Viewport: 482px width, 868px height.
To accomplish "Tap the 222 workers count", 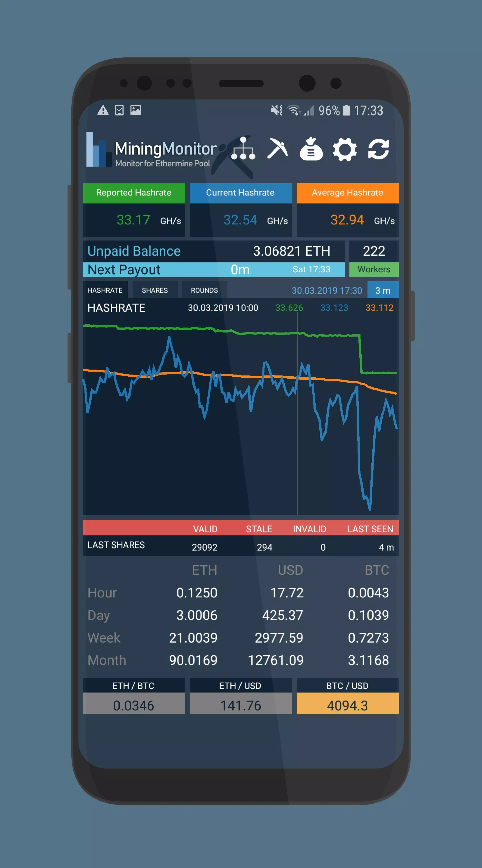I will (x=374, y=251).
